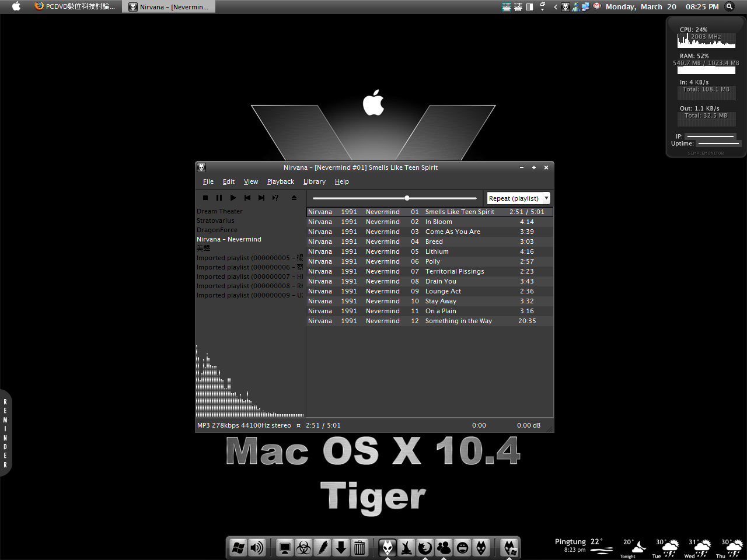Image resolution: width=747 pixels, height=560 pixels.
Task: Open the Library menu
Action: 315,181
